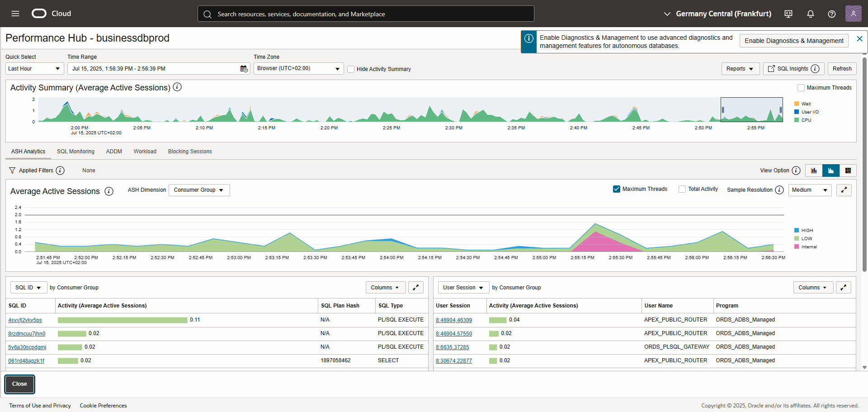Click the user profile avatar
Image resolution: width=868 pixels, height=412 pixels.
point(853,14)
